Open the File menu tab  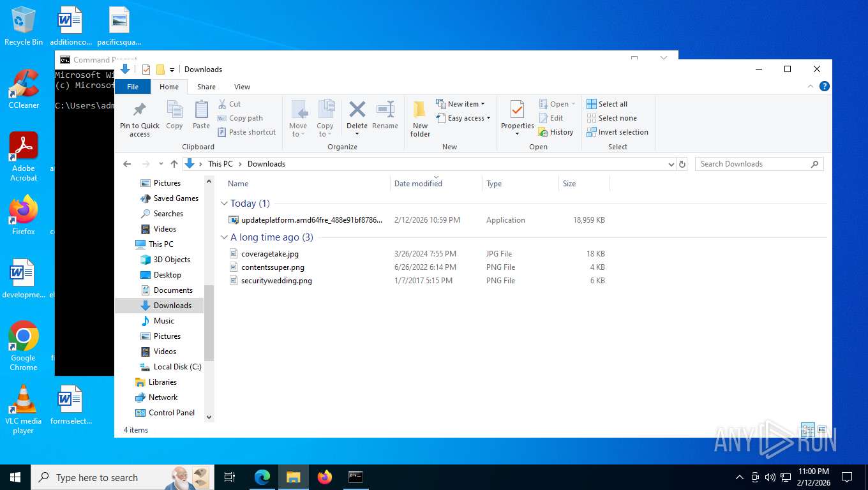coord(133,87)
